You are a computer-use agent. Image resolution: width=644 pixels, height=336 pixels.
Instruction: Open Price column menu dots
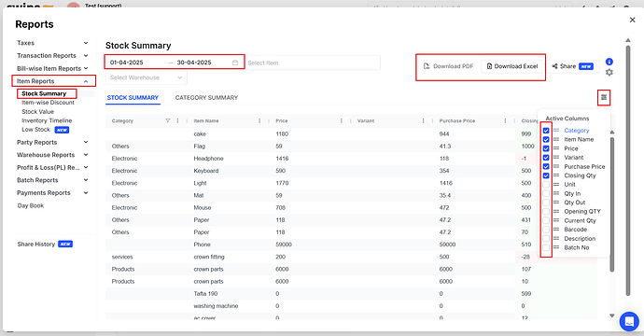point(342,120)
